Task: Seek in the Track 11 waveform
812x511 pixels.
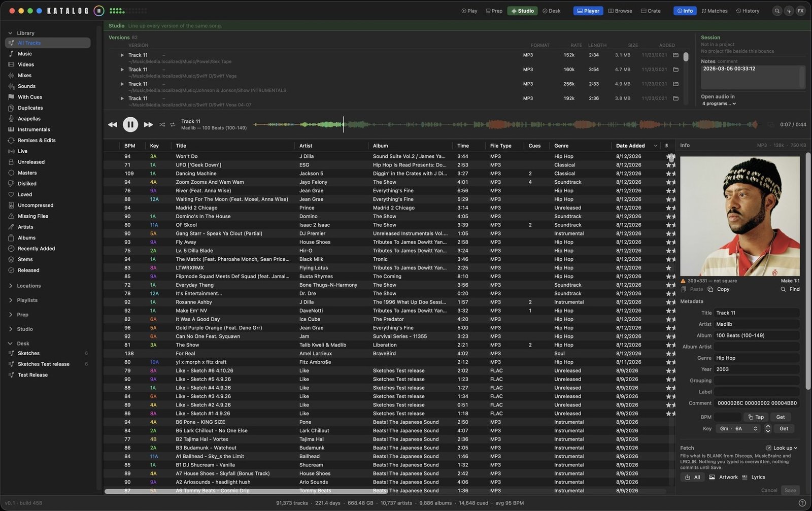Action: coord(506,124)
